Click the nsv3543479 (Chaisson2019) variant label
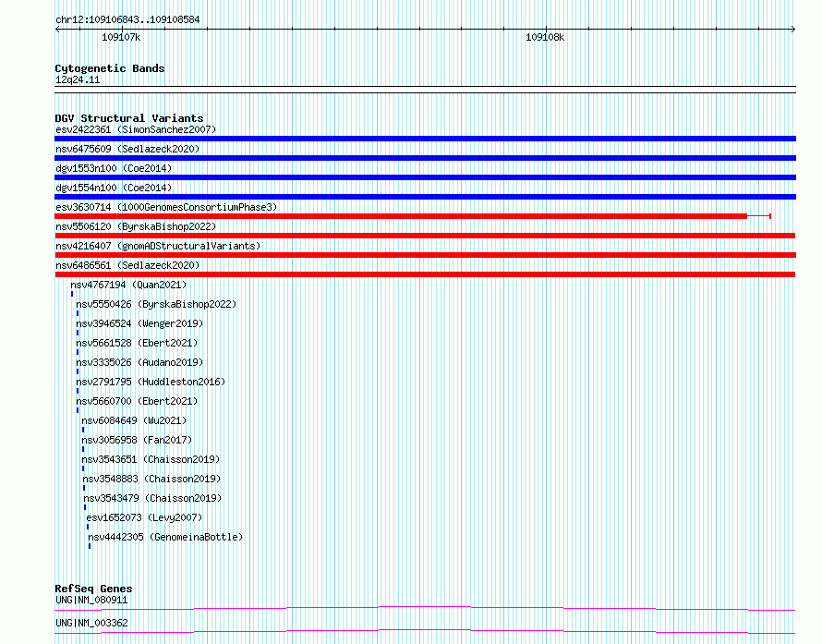822x644 pixels. 152,498
